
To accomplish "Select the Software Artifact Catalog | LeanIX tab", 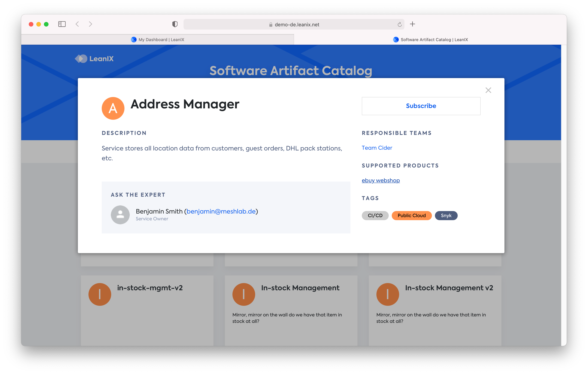I will [430, 40].
